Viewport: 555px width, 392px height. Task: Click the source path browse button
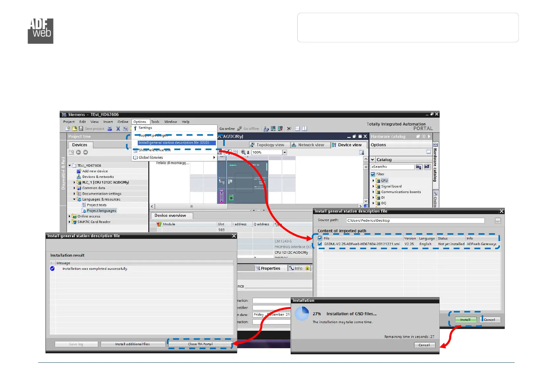pos(498,221)
